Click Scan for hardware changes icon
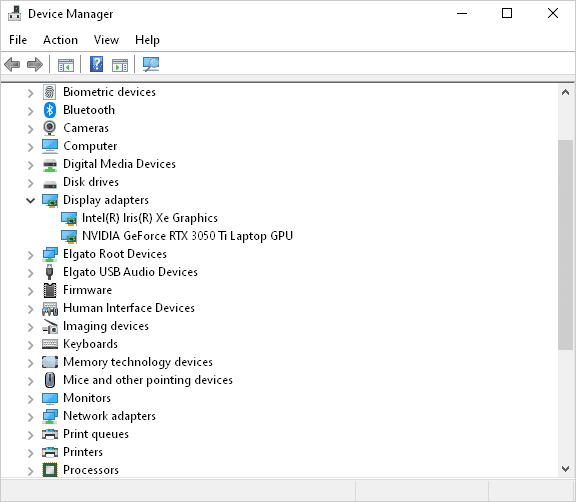This screenshot has height=502, width=576. 151,65
